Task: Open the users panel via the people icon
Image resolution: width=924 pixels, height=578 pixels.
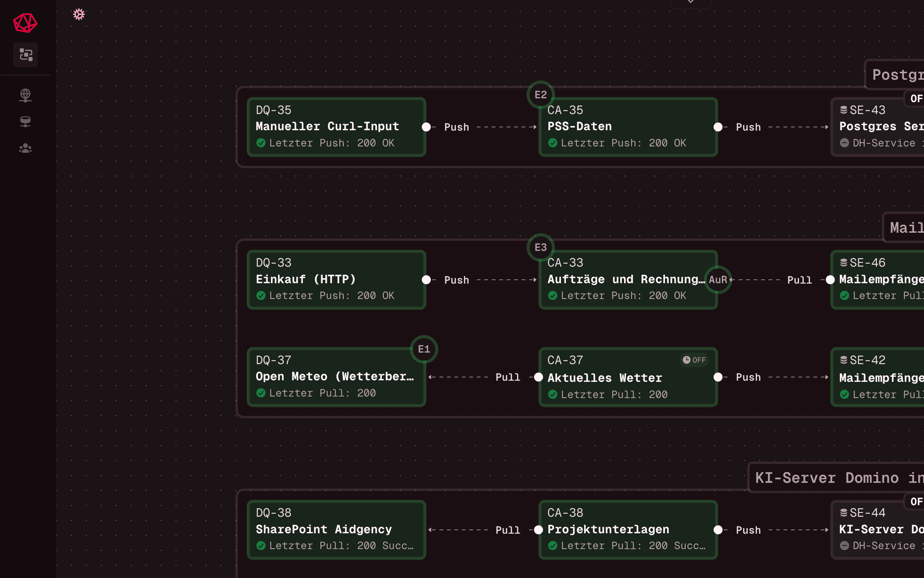Action: click(25, 148)
